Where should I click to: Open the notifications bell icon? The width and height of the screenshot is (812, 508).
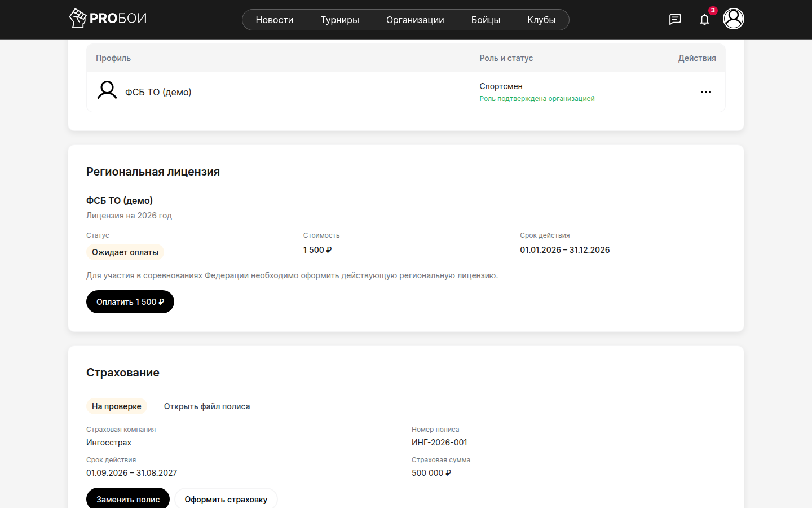pos(704,20)
